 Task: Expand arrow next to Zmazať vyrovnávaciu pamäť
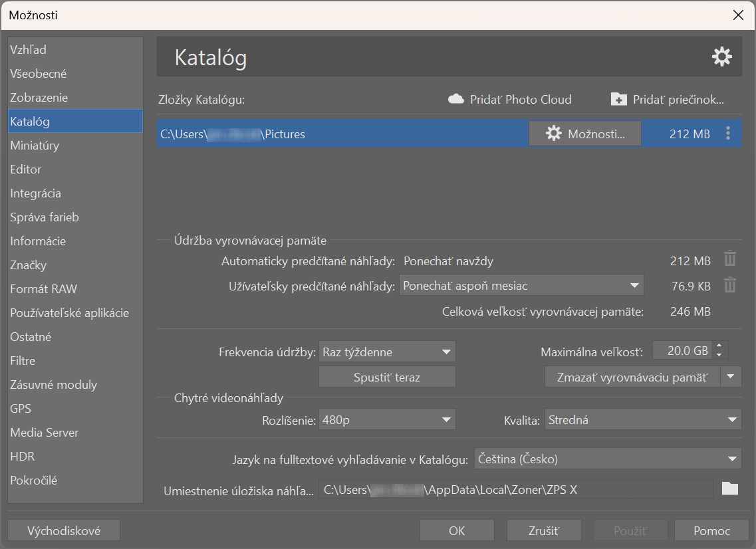coord(731,377)
